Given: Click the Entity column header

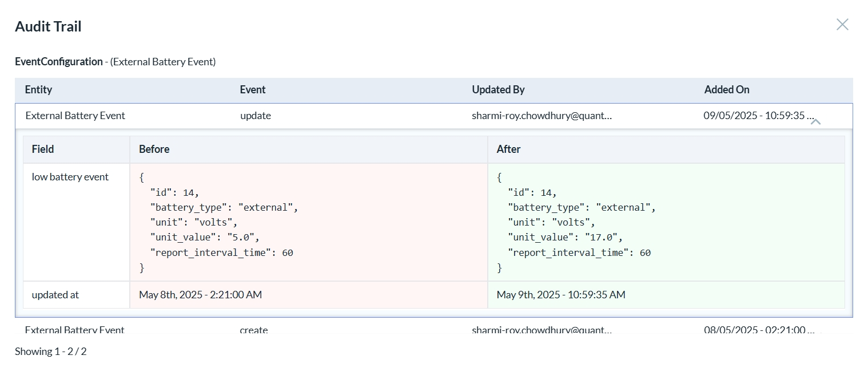Looking at the screenshot, I should tap(38, 90).
